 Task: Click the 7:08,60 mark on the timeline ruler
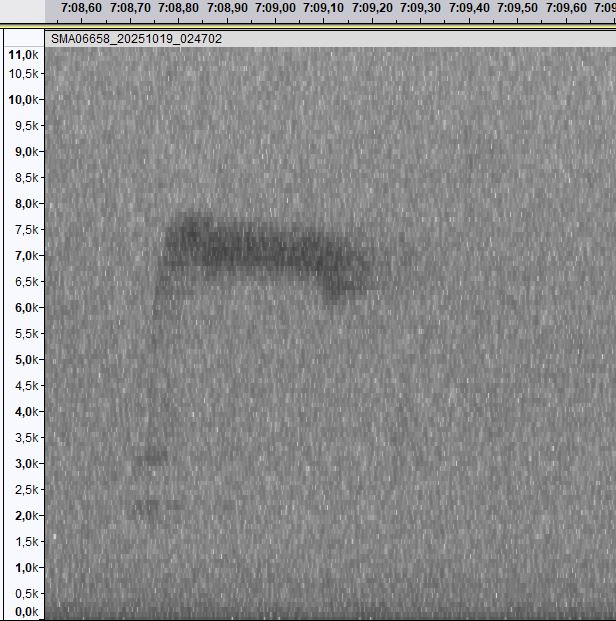point(80,8)
